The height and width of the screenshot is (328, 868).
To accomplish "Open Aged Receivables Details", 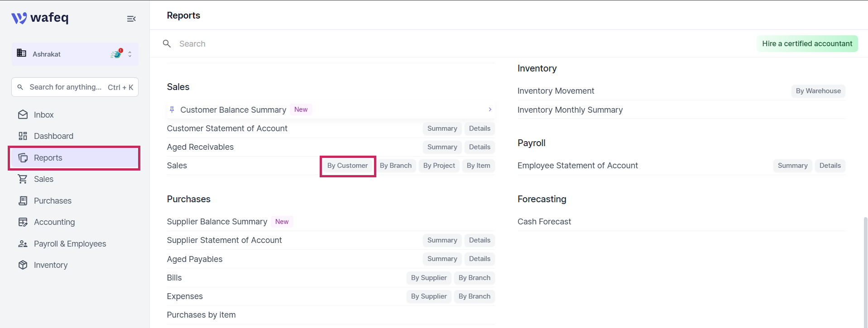I will point(480,147).
